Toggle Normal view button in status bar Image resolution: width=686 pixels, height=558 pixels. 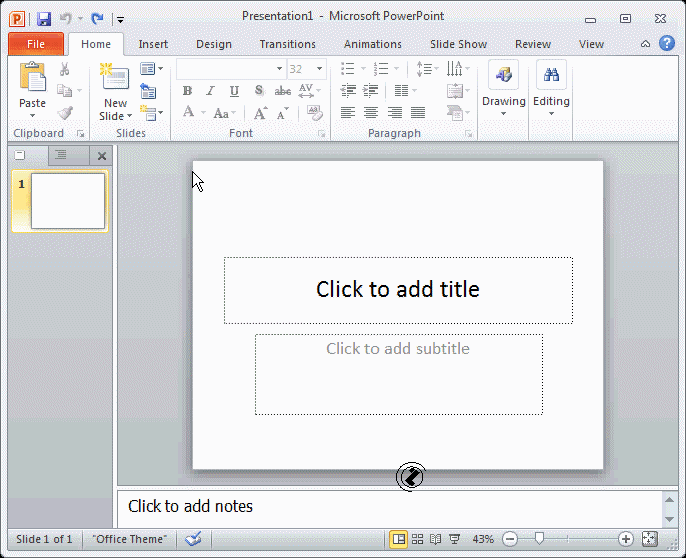[x=399, y=539]
